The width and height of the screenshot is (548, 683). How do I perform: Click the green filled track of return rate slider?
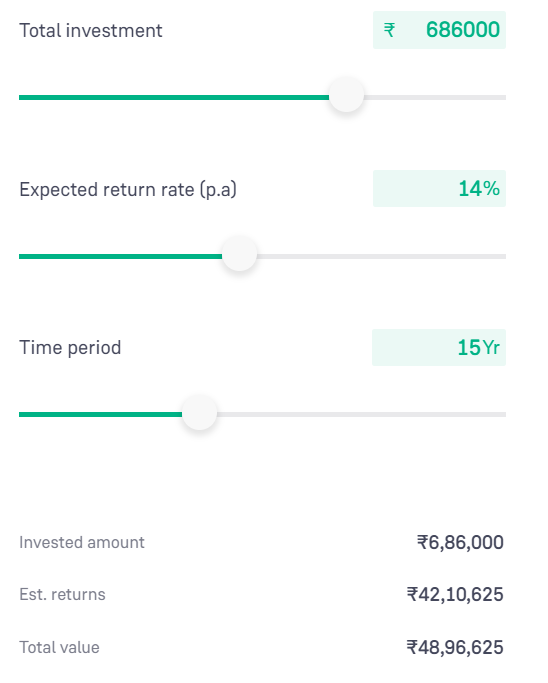point(121,256)
